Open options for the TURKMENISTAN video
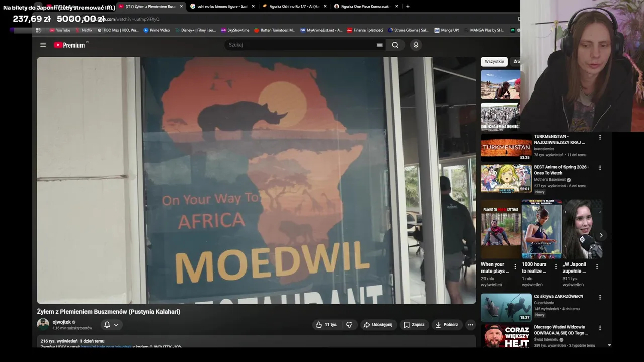 [x=600, y=137]
